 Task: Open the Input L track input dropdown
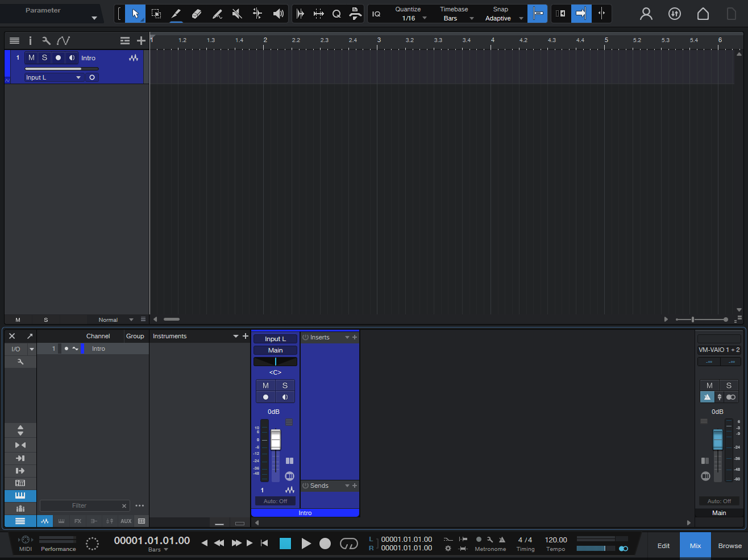(53, 77)
